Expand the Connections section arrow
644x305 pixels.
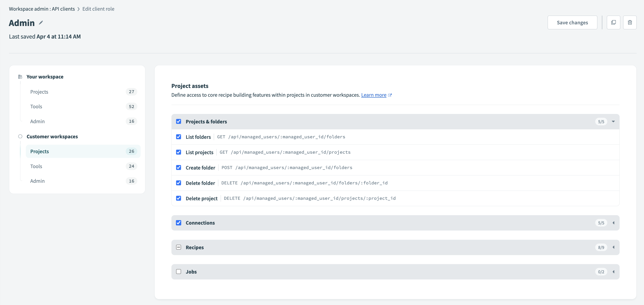point(613,223)
